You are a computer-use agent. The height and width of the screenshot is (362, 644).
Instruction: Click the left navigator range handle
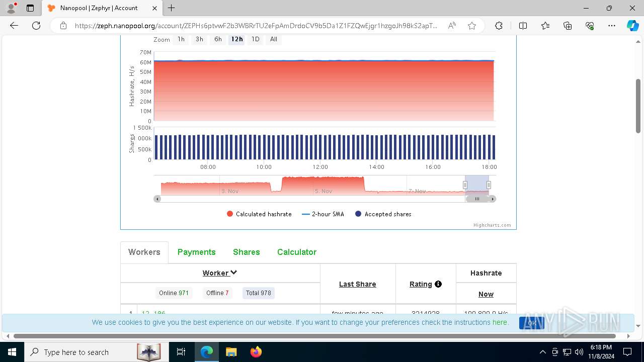coord(465,185)
